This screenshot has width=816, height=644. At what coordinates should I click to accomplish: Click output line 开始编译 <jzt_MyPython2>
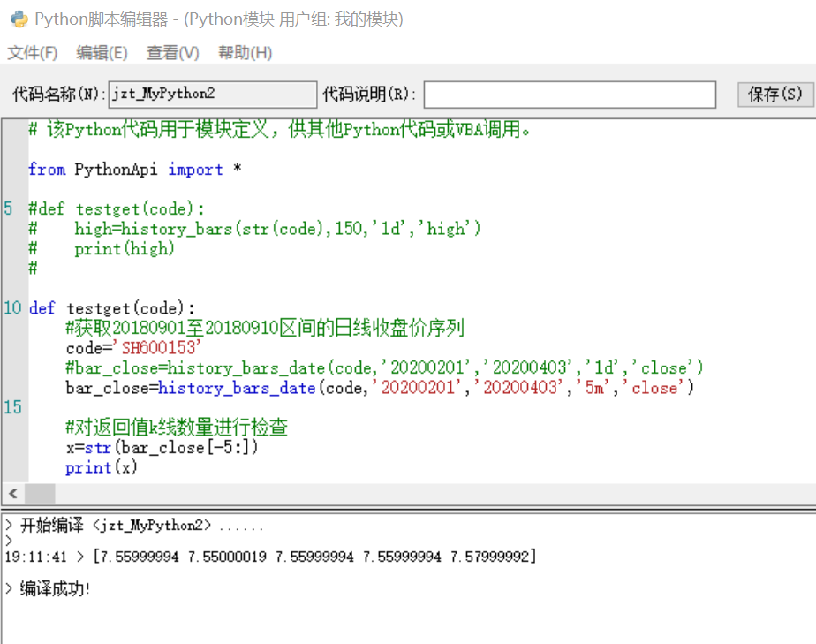[x=134, y=525]
